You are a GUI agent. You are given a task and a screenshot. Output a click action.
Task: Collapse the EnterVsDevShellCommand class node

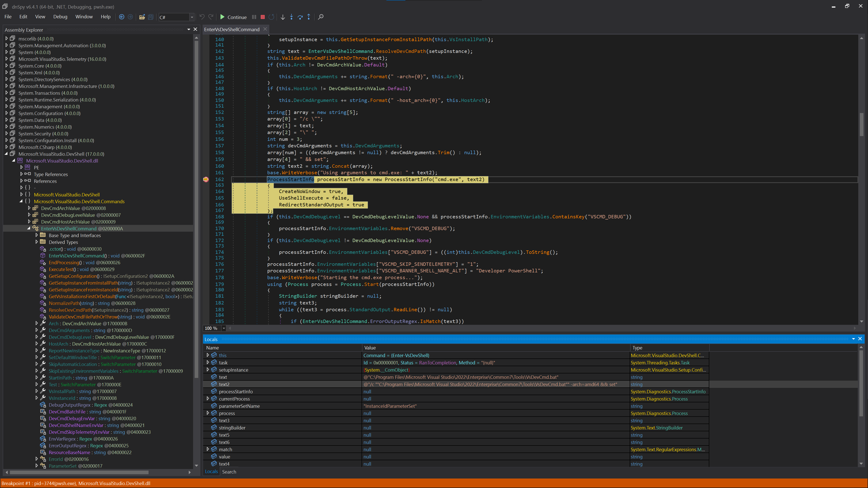[29, 229]
